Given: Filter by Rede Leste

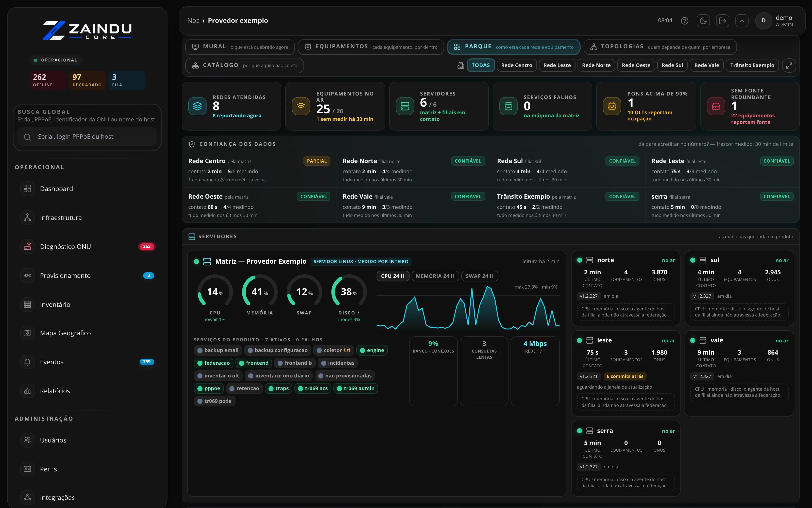Looking at the screenshot, I should [557, 65].
